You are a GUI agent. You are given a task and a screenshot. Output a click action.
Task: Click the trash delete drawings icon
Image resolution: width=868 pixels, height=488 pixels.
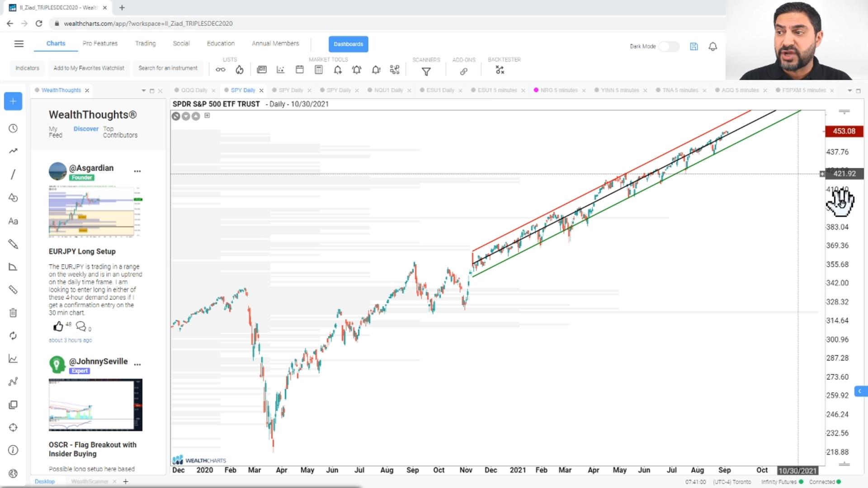point(13,313)
